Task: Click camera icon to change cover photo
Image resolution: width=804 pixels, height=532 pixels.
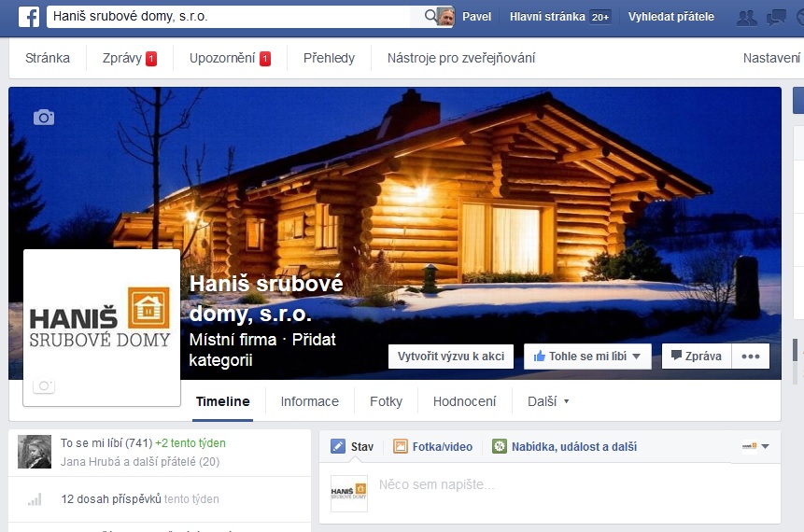Action: [44, 118]
